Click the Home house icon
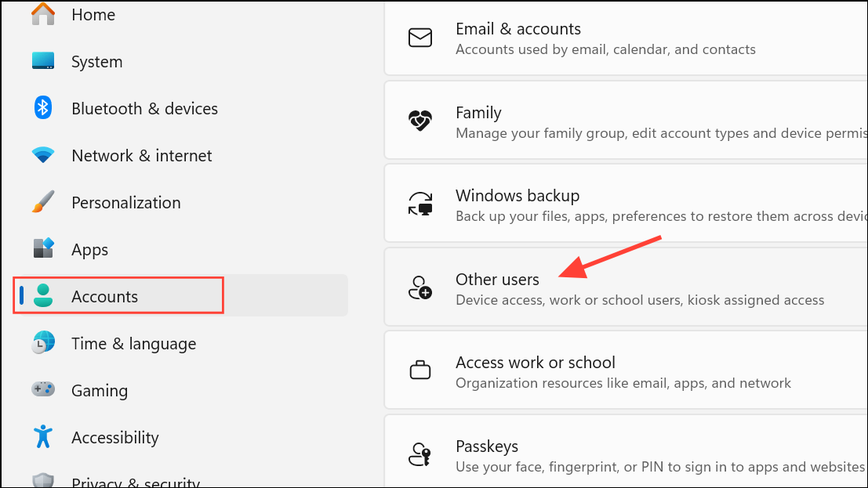Viewport: 868px width, 488px height. pos(42,14)
